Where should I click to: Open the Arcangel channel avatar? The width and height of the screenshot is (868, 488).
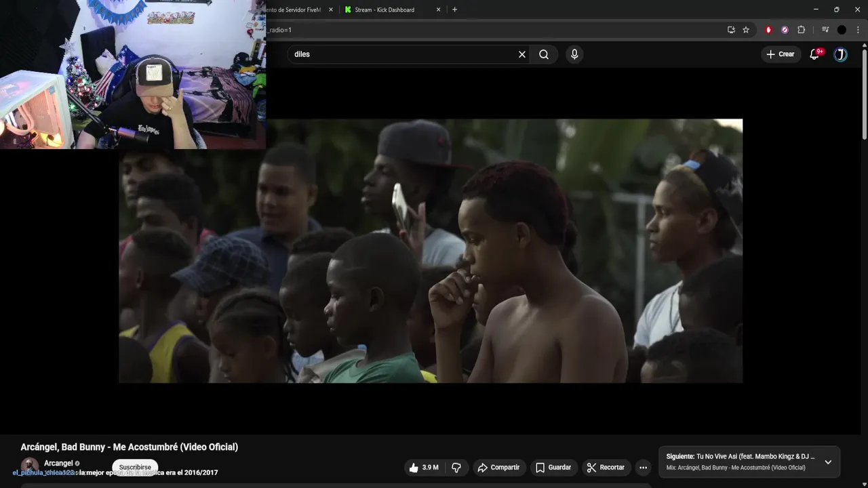pyautogui.click(x=30, y=466)
